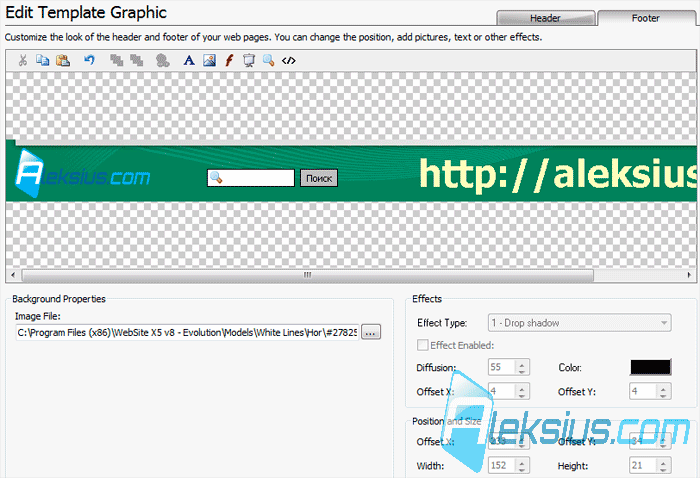Select the Insert Text 'A' tool
The height and width of the screenshot is (478, 700).
189,60
